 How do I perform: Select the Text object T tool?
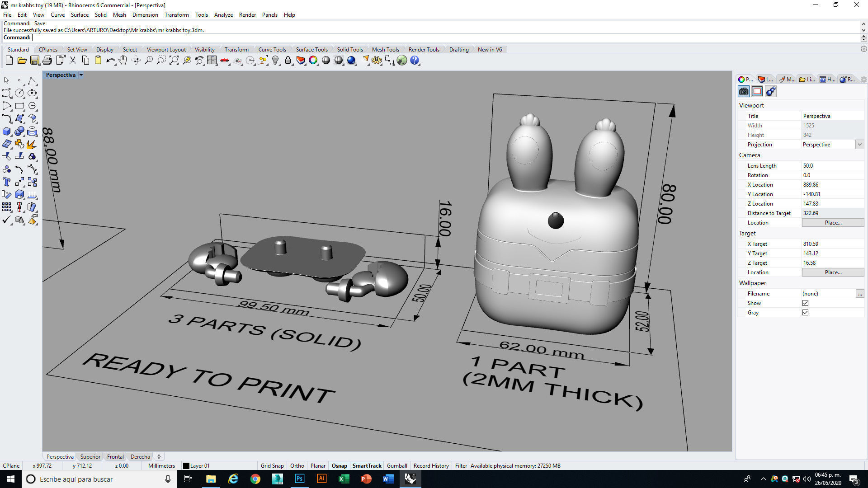(7, 182)
